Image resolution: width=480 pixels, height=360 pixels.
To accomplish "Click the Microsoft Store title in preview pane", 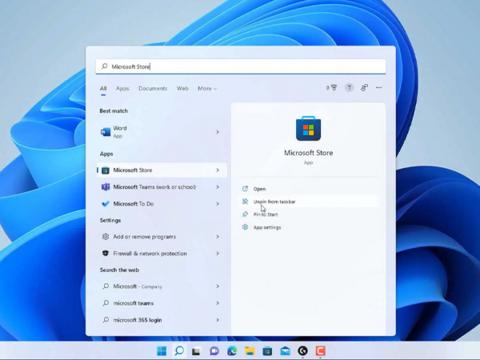I will [x=308, y=153].
